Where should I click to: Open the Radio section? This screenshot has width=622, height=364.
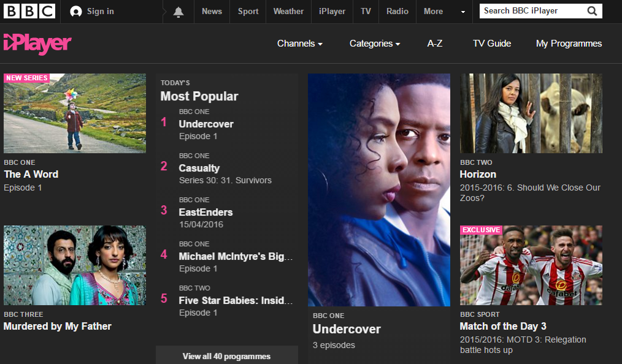click(x=397, y=10)
